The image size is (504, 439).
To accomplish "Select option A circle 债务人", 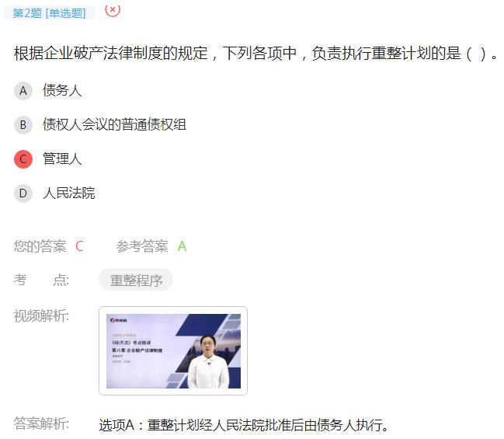I will 23,91.
